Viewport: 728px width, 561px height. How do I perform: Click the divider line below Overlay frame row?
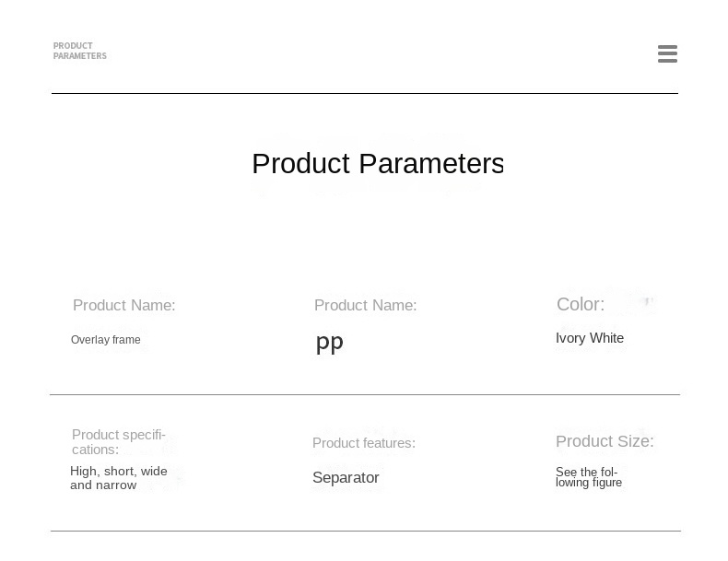365,394
